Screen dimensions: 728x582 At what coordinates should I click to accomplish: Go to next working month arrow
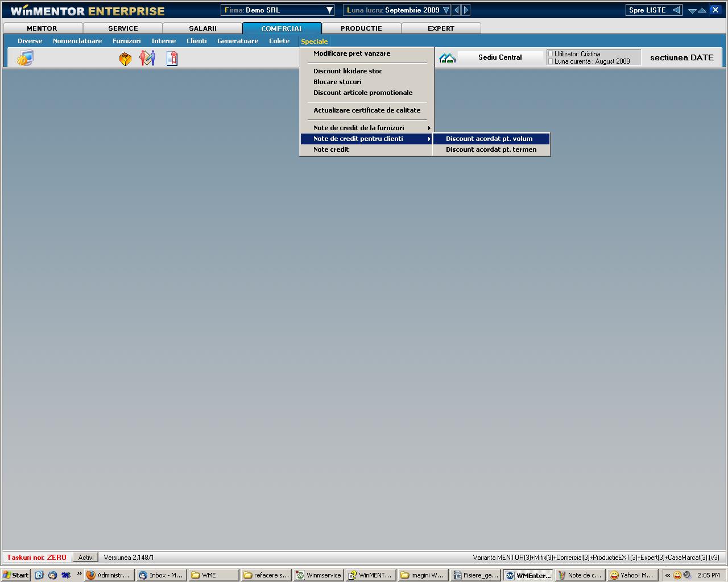coord(466,10)
